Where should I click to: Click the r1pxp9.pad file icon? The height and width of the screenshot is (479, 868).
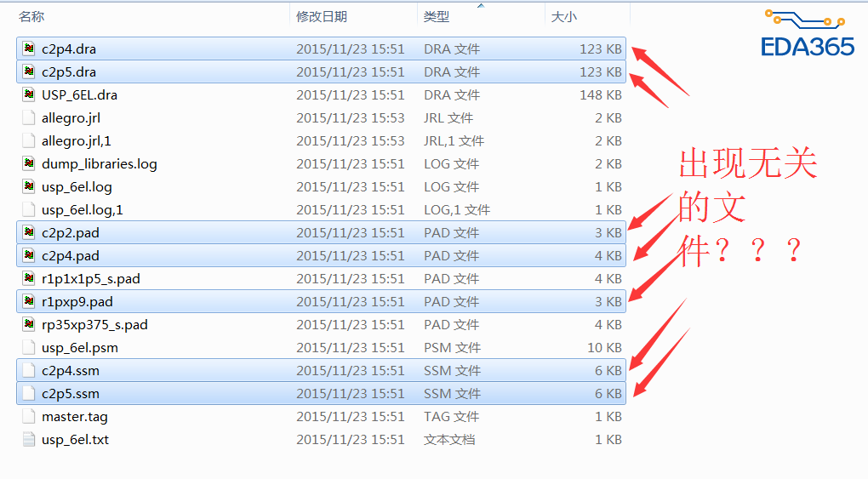[x=29, y=302]
